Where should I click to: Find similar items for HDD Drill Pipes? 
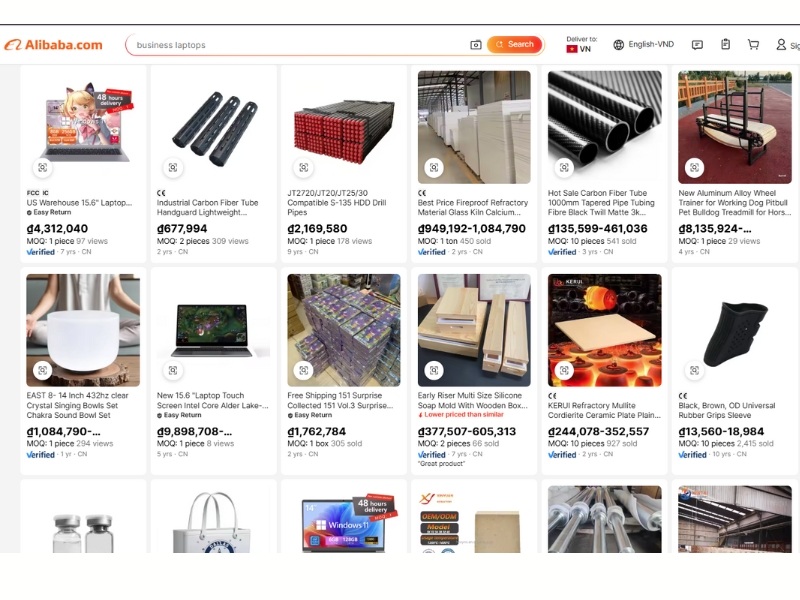(x=304, y=167)
